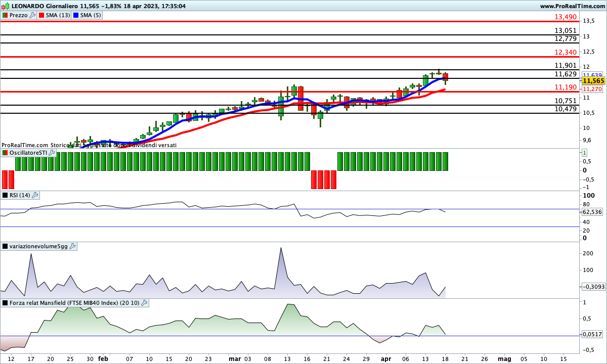Screen dimensions: 607x364
Task: Click the Forza relat Mansfield legend icon
Action: pos(5,303)
